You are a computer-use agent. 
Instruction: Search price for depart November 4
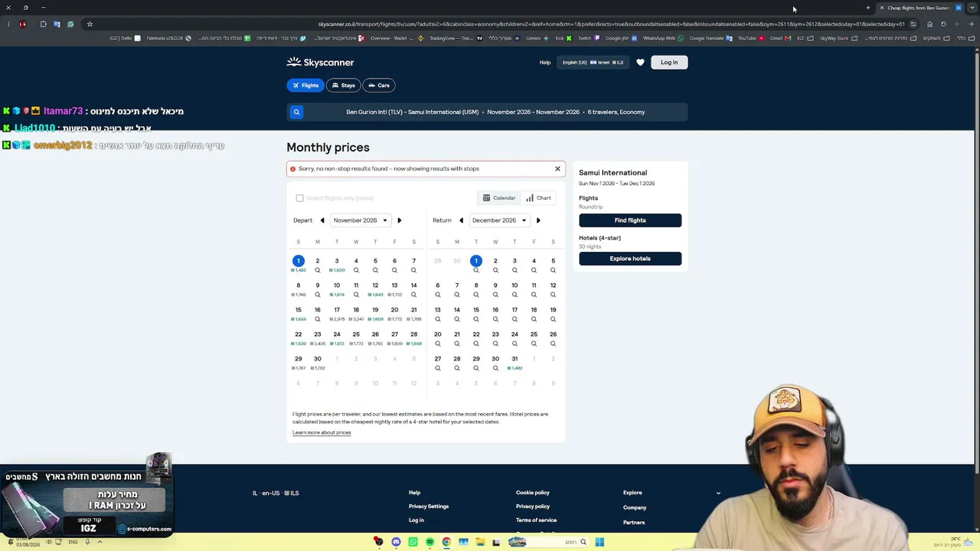click(x=356, y=270)
